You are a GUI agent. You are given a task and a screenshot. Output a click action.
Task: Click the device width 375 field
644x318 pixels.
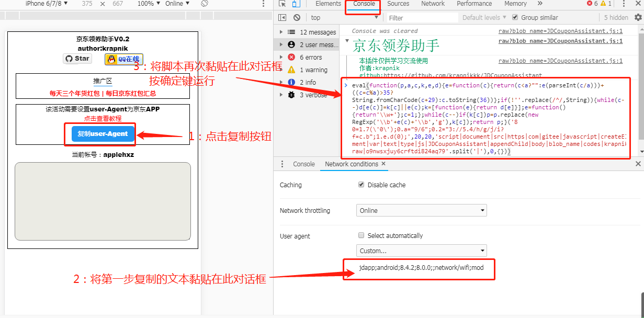click(87, 4)
